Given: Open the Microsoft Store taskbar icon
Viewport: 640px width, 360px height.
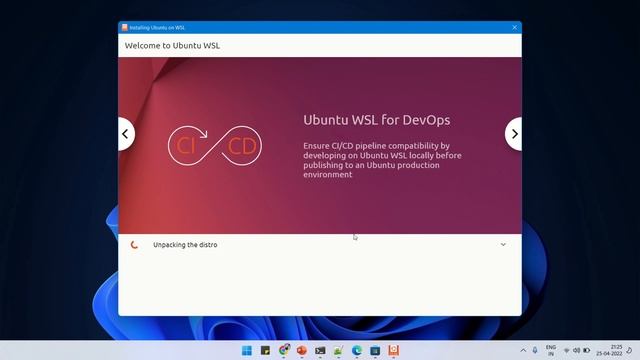Looking at the screenshot, I should (375, 350).
